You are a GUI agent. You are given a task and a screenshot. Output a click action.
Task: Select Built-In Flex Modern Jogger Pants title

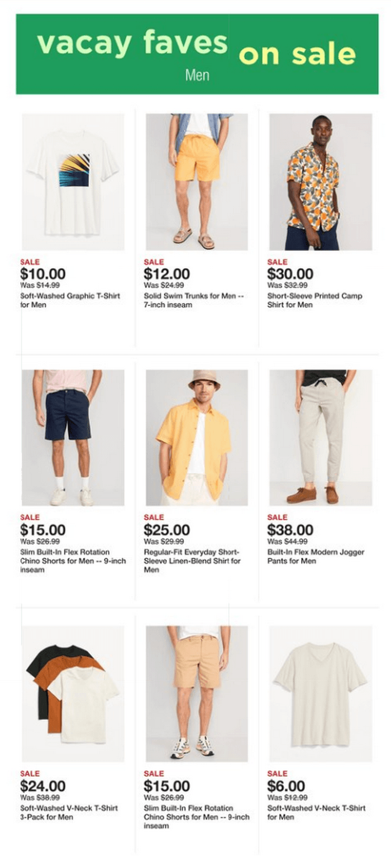click(x=316, y=557)
